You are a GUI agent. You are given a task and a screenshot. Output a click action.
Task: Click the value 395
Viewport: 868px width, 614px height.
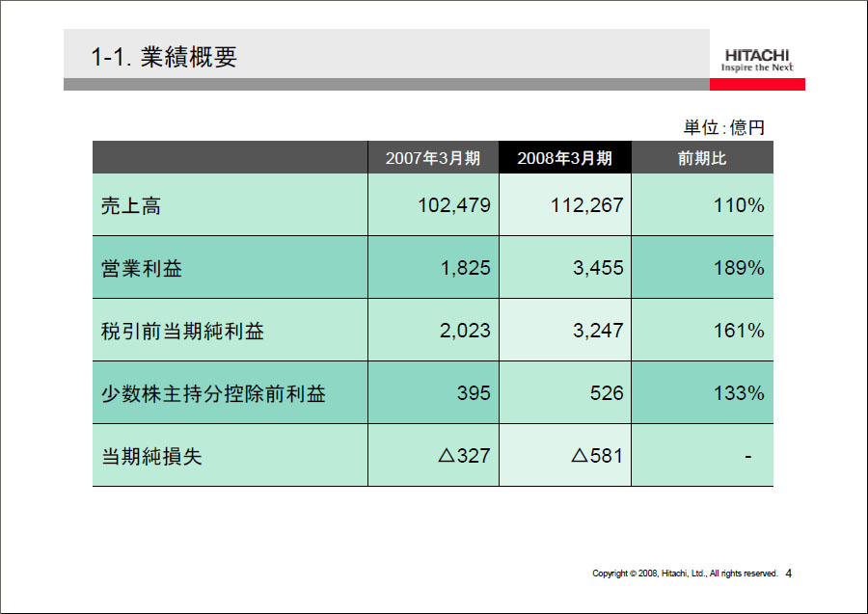click(x=474, y=392)
